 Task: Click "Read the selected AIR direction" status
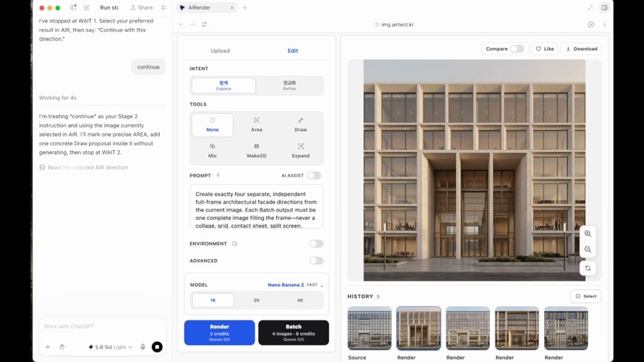coord(84,167)
